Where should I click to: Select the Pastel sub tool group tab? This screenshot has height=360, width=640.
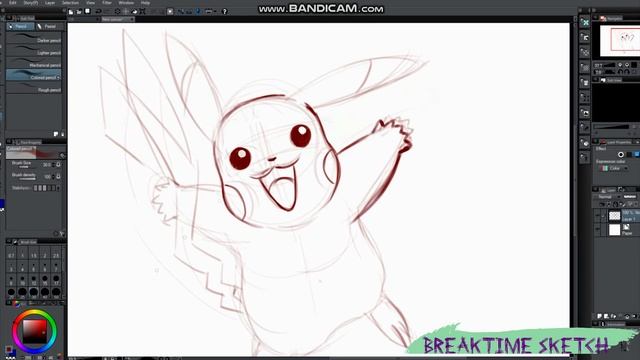(x=49, y=27)
